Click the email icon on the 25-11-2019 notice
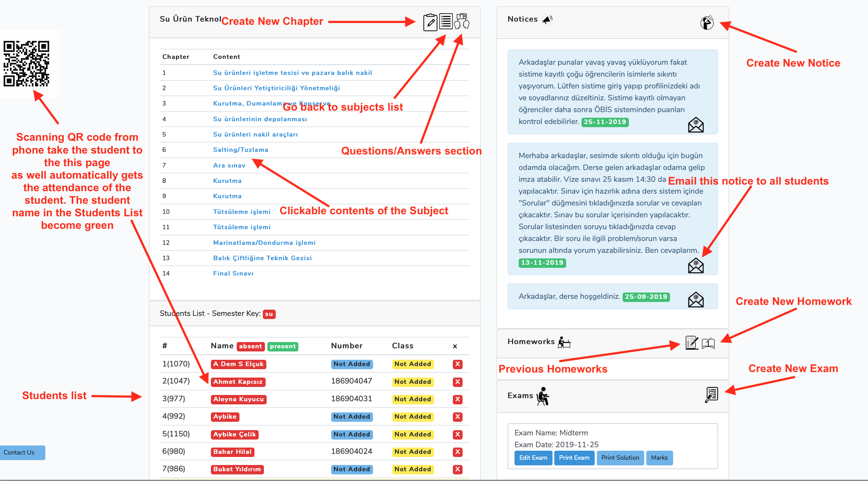Image resolution: width=868 pixels, height=481 pixels. click(695, 125)
